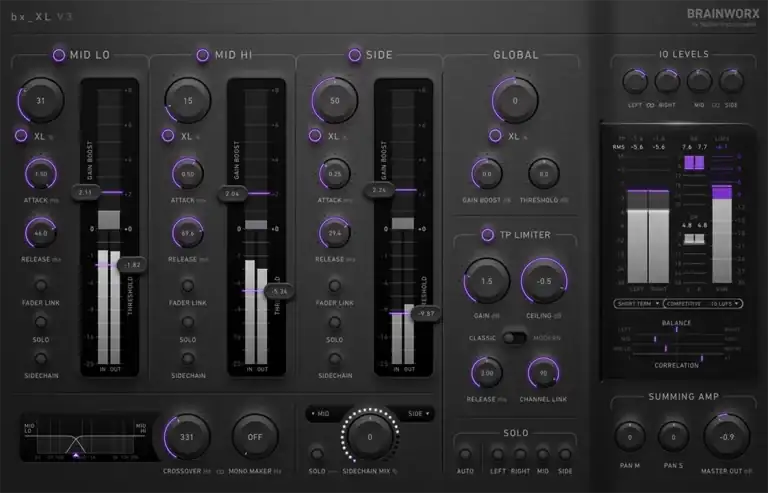The width and height of the screenshot is (768, 493).
Task: Toggle Auto solo button
Action: click(x=465, y=454)
